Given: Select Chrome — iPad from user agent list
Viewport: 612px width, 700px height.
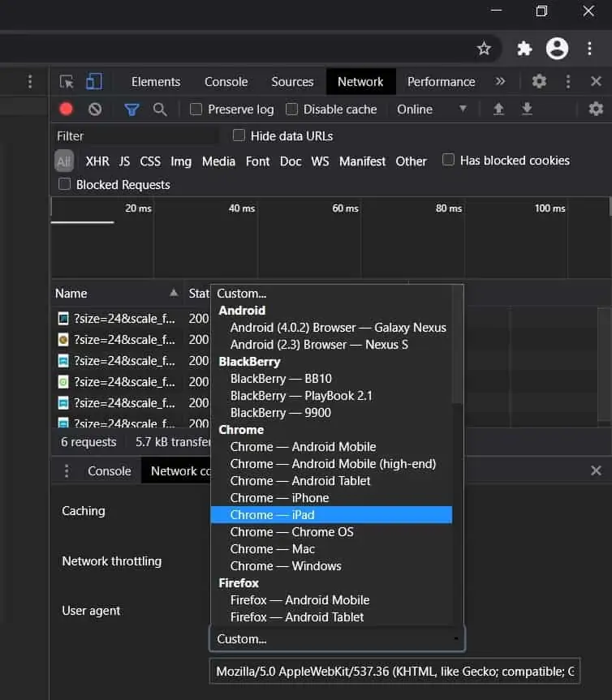Looking at the screenshot, I should click(x=331, y=515).
